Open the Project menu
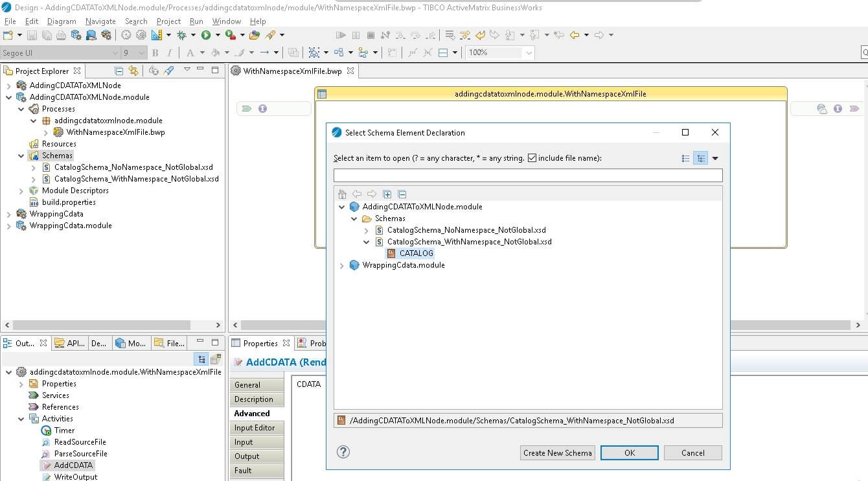Screen dimensions: 868x481 pos(168,21)
